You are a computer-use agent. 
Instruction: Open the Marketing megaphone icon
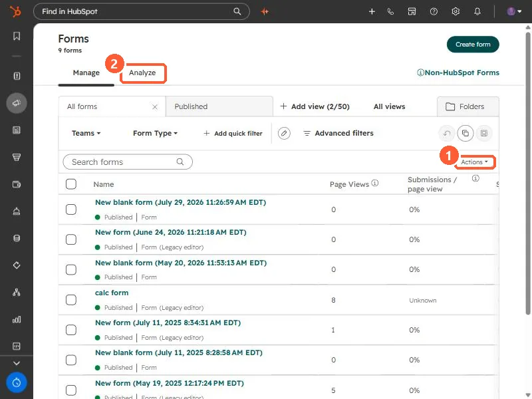[16, 103]
